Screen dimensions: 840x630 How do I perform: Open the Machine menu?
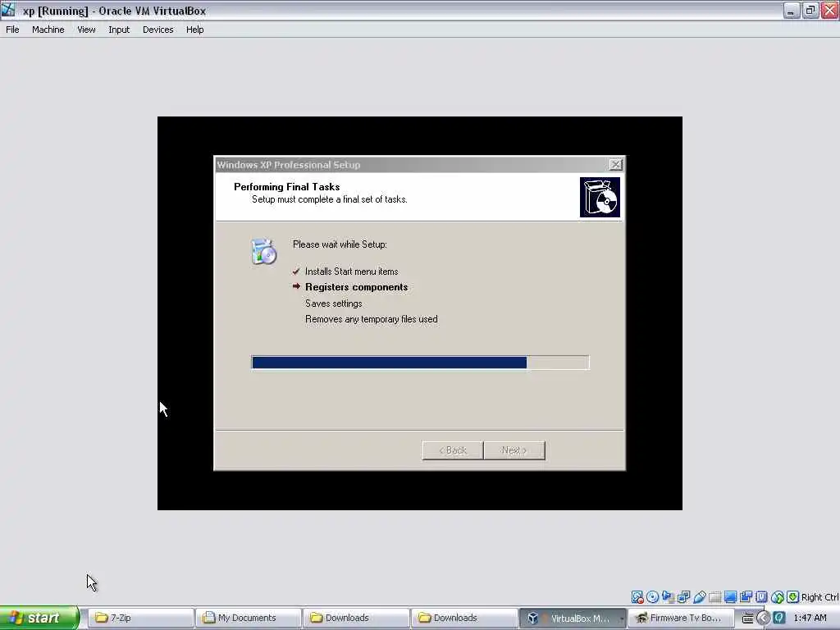[48, 30]
